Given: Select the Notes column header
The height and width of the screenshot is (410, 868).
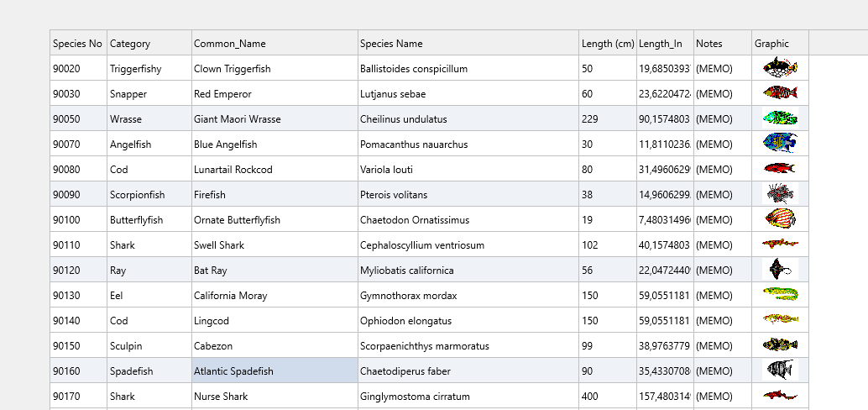Looking at the screenshot, I should tap(722, 43).
